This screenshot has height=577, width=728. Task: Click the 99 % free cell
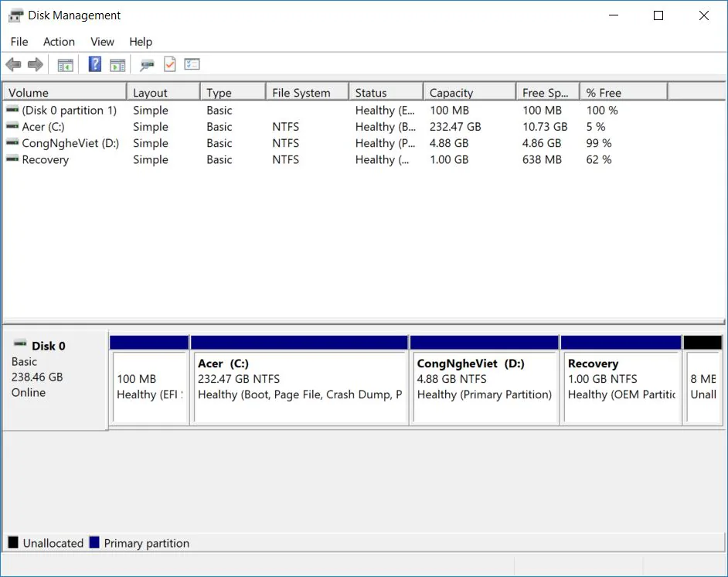(598, 143)
